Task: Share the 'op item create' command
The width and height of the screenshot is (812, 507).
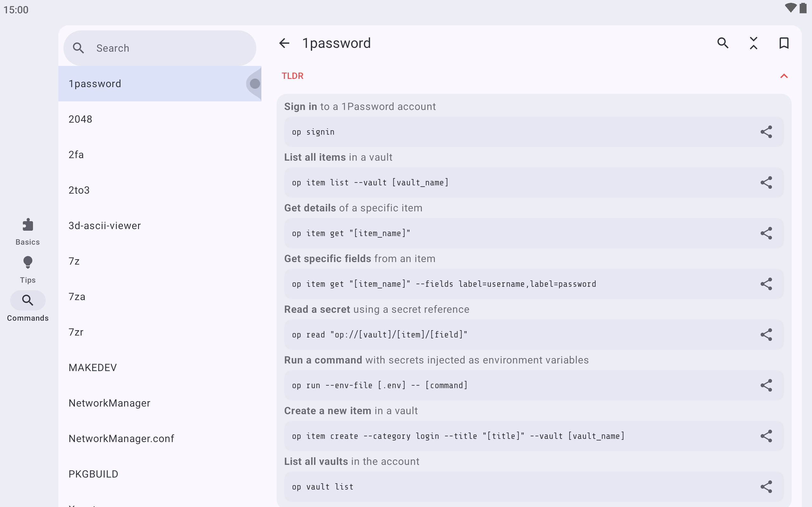Action: pyautogui.click(x=766, y=436)
